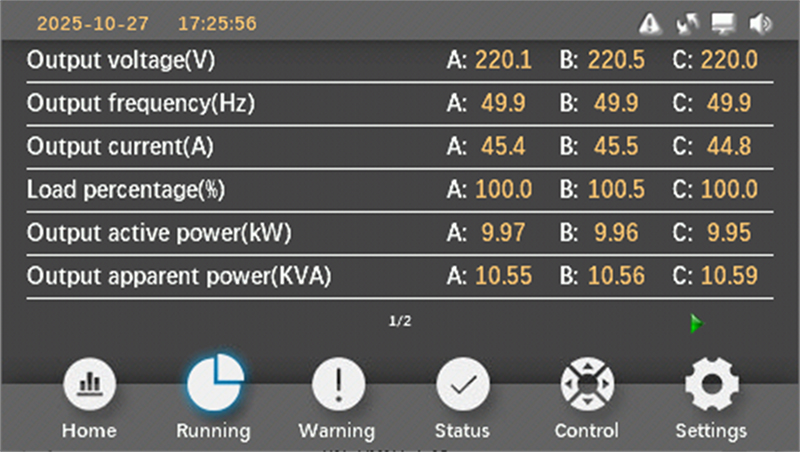
Task: Click the date 2025-10-27
Action: [x=93, y=23]
